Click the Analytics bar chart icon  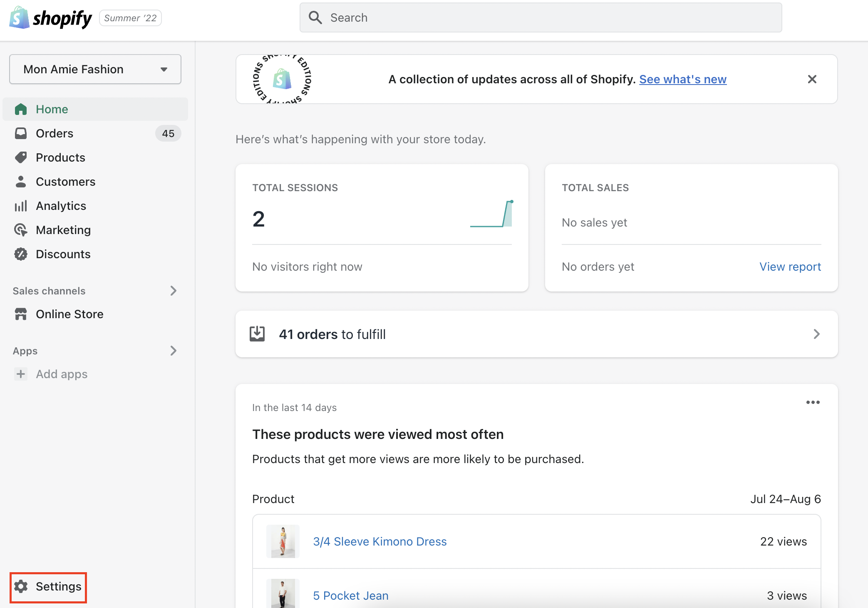pos(21,206)
